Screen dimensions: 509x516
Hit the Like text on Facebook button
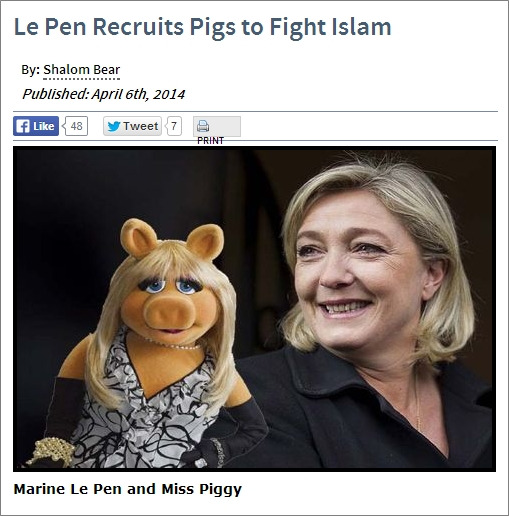pos(43,126)
